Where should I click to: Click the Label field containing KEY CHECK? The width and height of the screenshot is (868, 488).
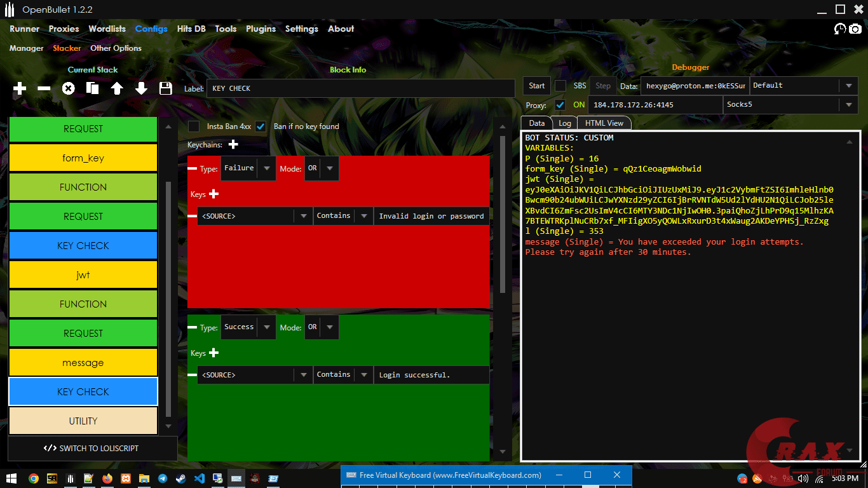(x=361, y=88)
